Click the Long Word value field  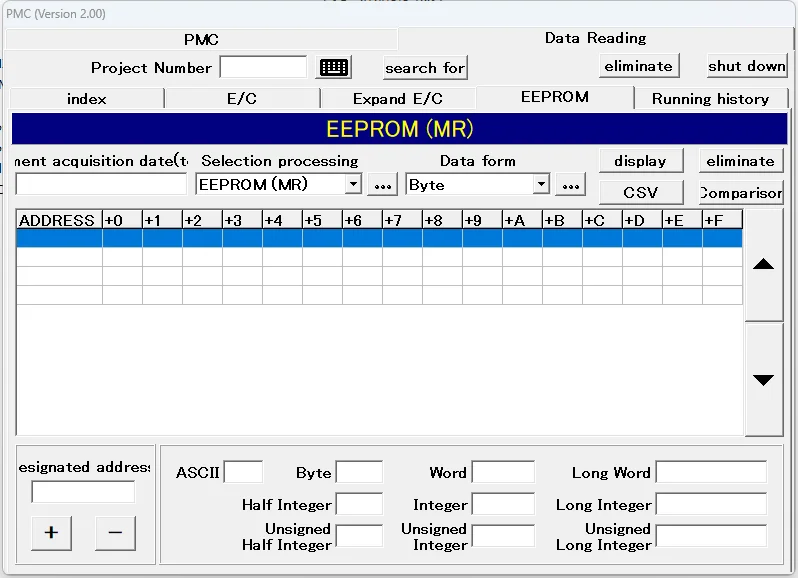[x=711, y=472]
